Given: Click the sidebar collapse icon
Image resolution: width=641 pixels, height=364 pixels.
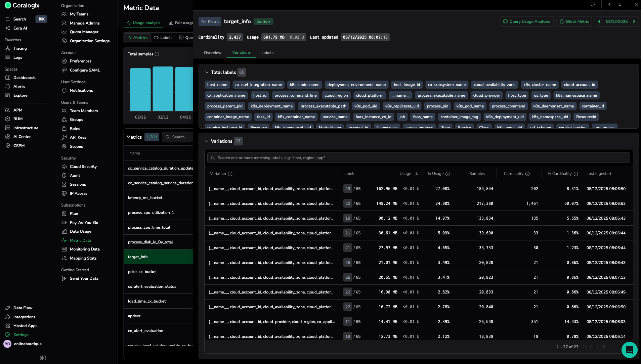Looking at the screenshot, I should pyautogui.click(x=43, y=358).
